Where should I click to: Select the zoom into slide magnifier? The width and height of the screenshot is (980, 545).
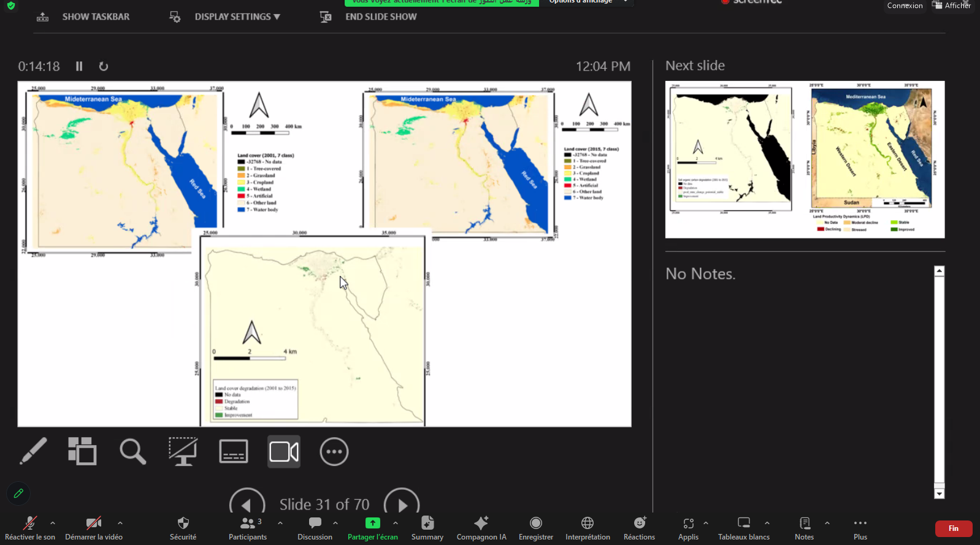click(x=132, y=452)
